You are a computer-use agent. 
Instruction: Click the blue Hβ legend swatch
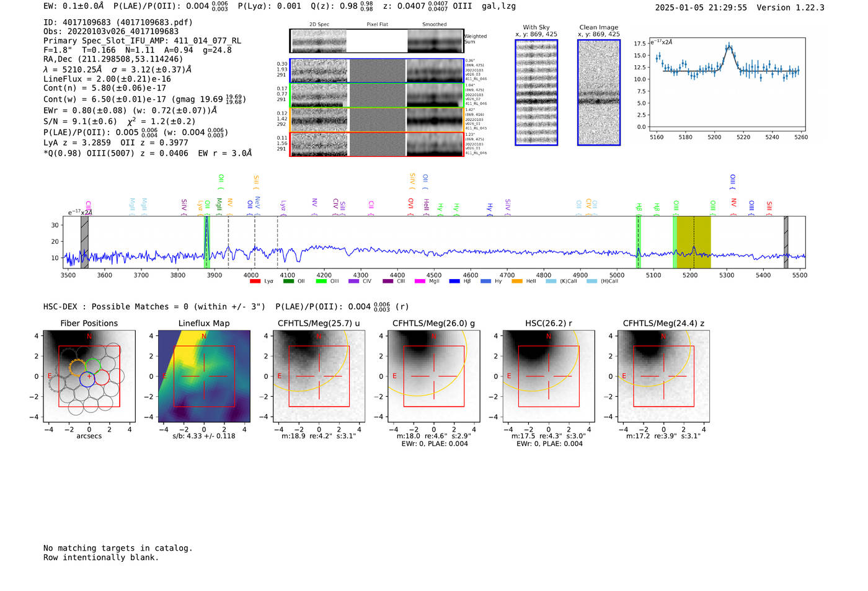(454, 282)
